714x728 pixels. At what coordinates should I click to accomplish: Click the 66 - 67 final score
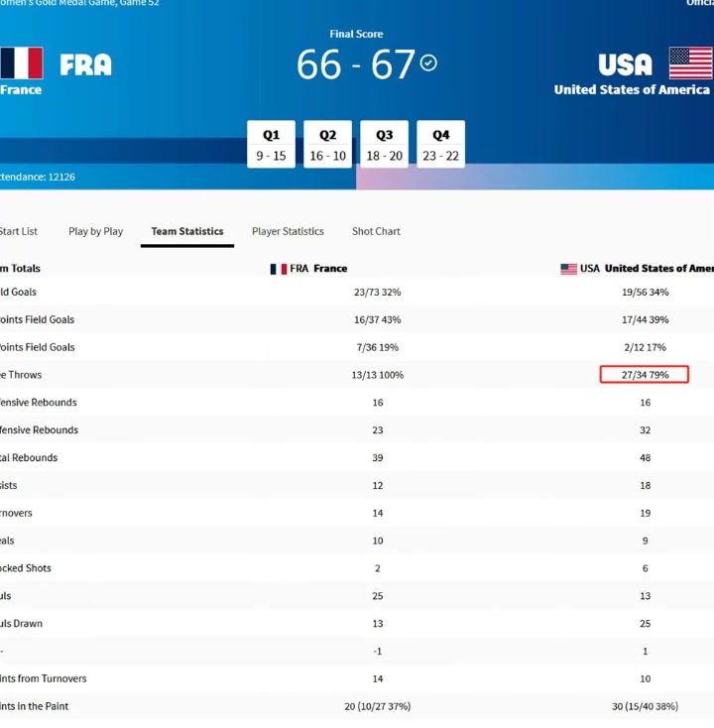click(x=356, y=64)
